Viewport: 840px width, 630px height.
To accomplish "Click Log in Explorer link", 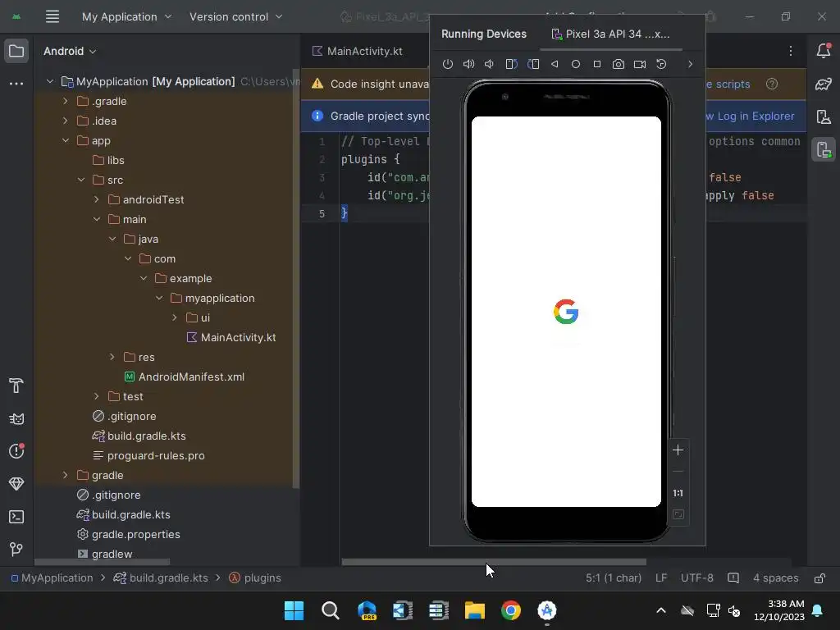I will click(x=756, y=116).
